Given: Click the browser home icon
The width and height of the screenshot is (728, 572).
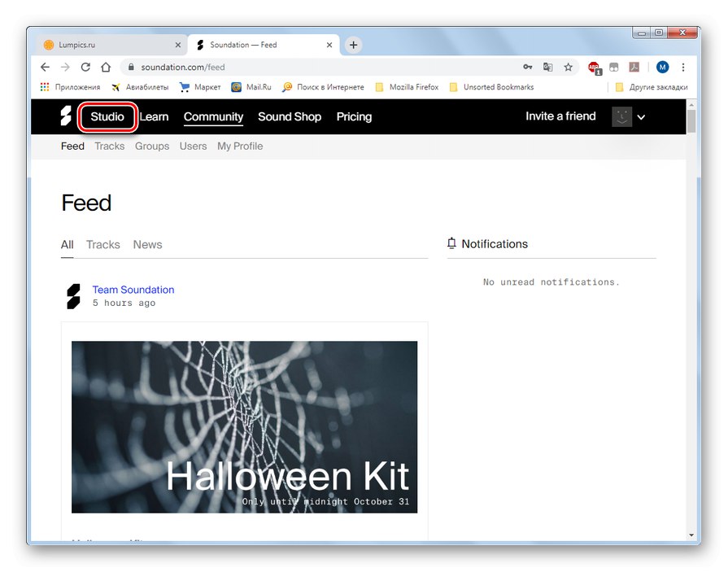Looking at the screenshot, I should (x=106, y=68).
